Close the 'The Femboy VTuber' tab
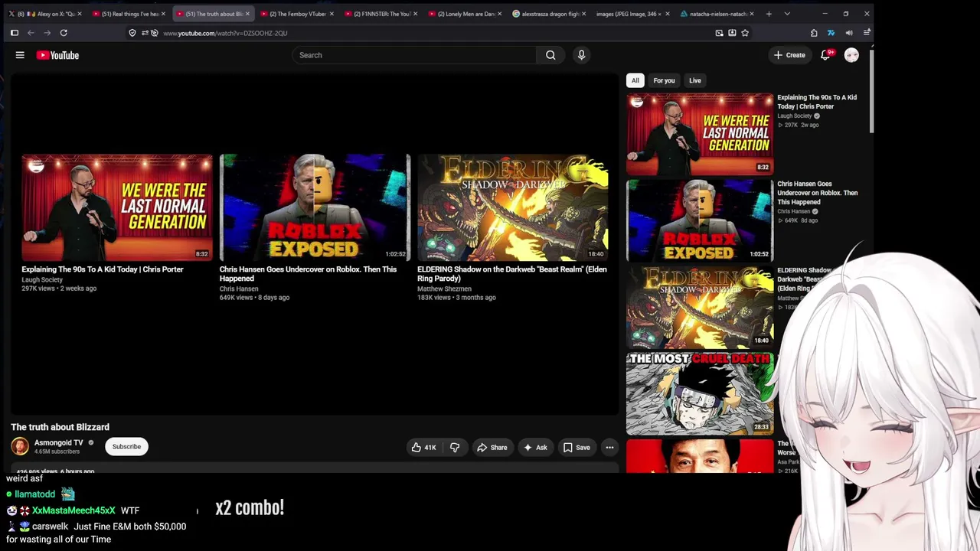Viewport: 980px width, 551px height. click(x=332, y=14)
